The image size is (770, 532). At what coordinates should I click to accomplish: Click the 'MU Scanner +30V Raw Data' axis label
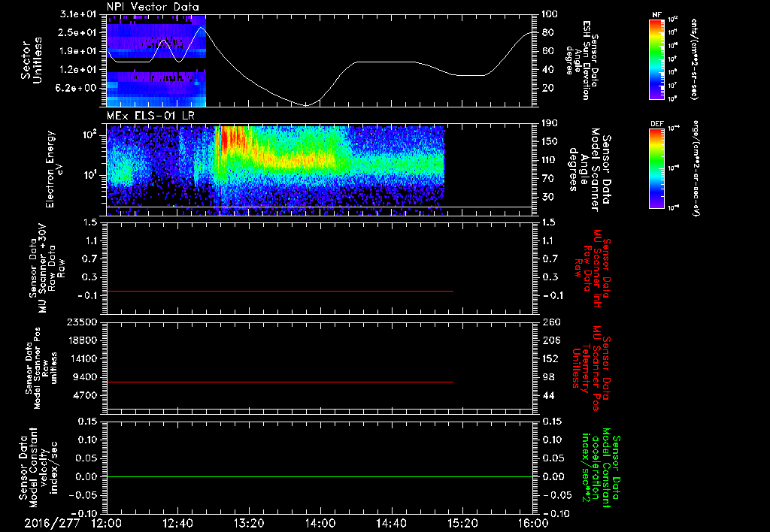tap(47, 268)
